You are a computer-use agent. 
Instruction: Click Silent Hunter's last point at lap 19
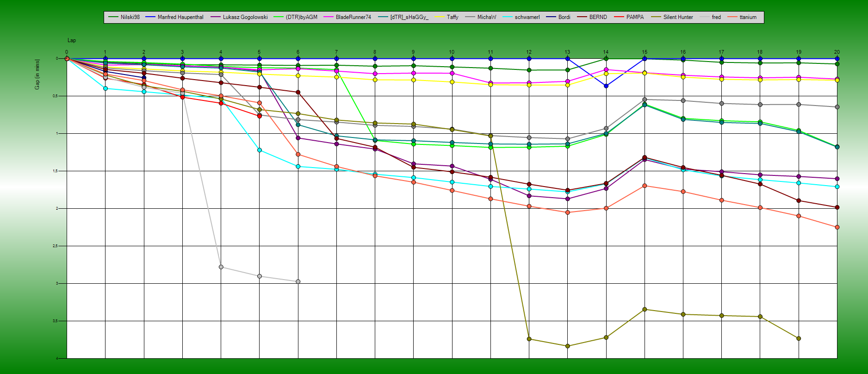[799, 338]
